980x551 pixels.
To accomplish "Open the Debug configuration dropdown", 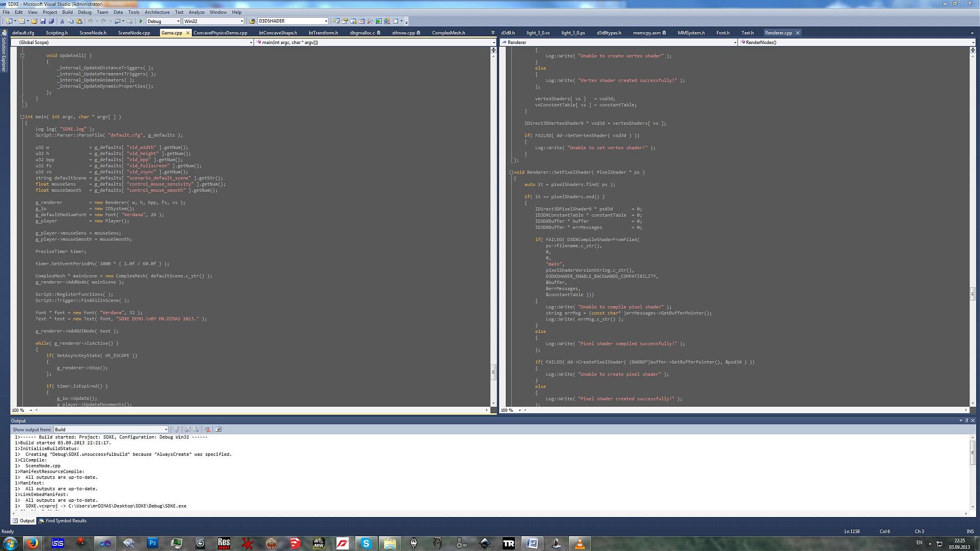I will [178, 21].
